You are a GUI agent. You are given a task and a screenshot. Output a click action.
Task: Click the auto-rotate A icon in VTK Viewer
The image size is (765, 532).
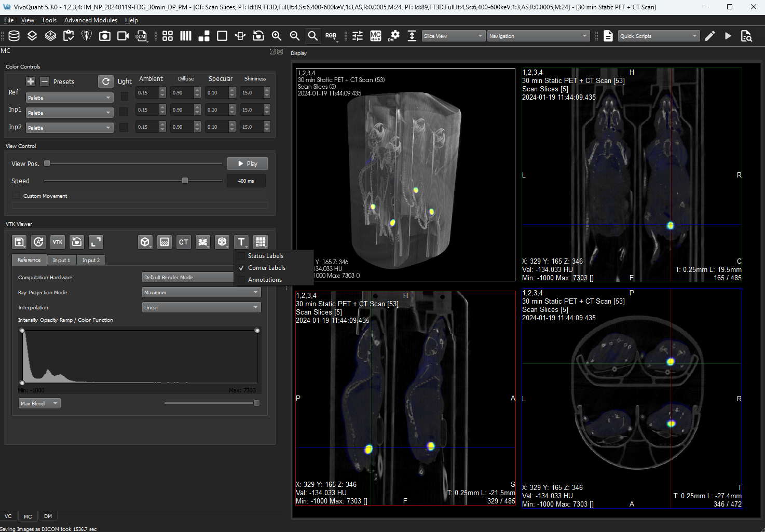[x=38, y=242]
